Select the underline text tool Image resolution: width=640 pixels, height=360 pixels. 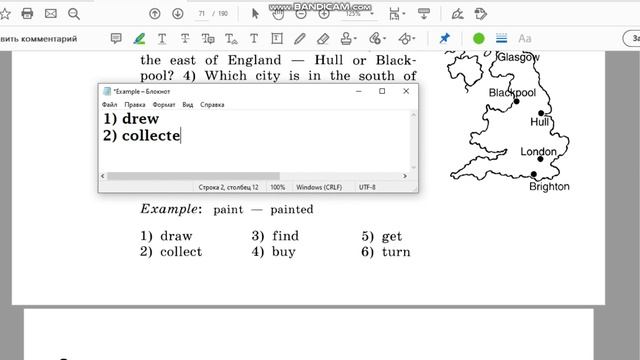tap(162, 39)
